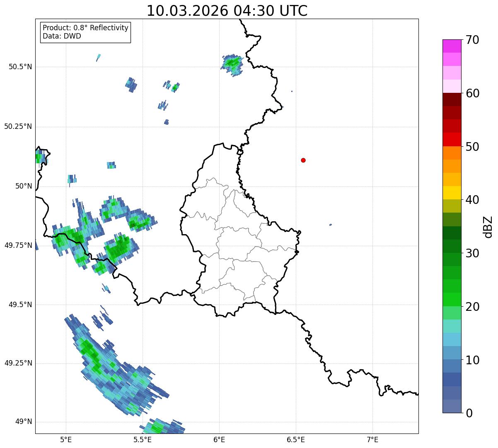
Task: Click the '49.25°N' latitude label
Action: 18,363
